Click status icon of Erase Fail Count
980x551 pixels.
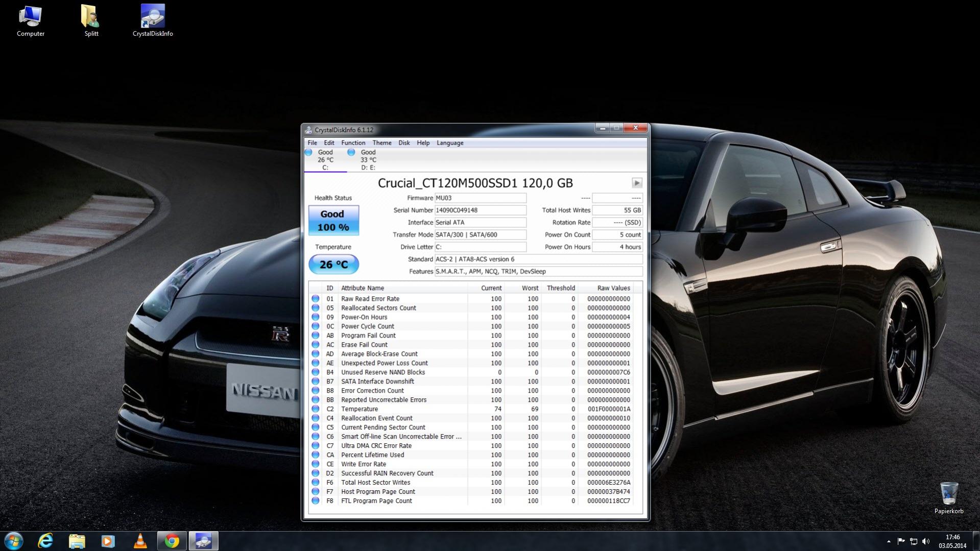pyautogui.click(x=316, y=345)
